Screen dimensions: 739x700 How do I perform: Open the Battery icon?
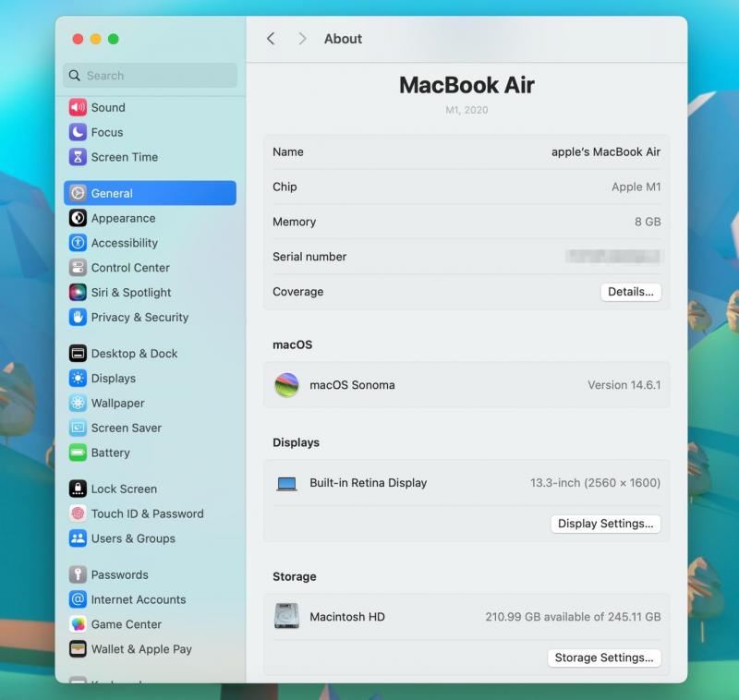pos(78,453)
